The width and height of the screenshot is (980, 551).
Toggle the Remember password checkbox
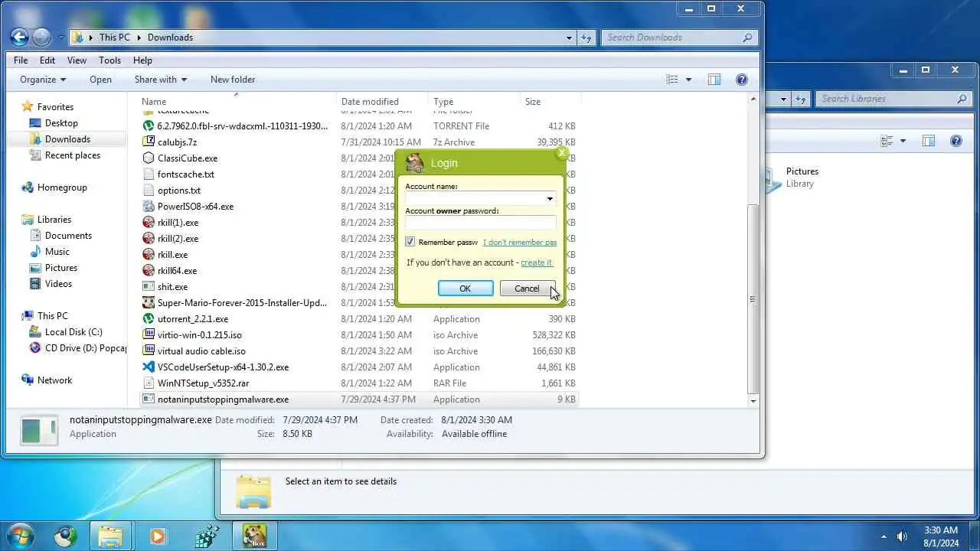[410, 242]
